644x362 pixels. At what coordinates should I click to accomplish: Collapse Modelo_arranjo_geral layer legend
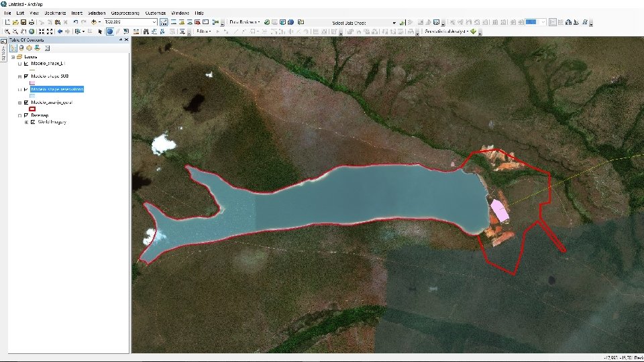(19, 103)
